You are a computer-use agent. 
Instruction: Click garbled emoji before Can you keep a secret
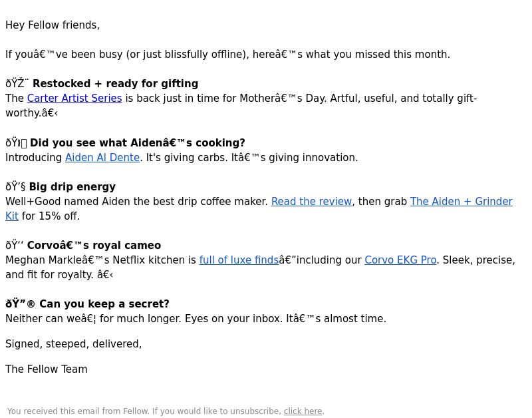[21, 304]
